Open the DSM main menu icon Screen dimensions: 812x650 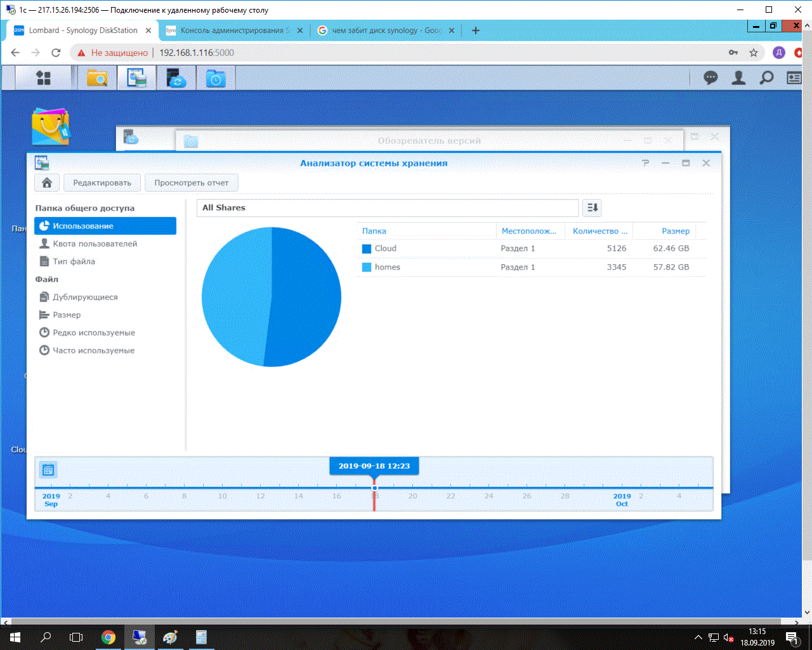[43, 78]
